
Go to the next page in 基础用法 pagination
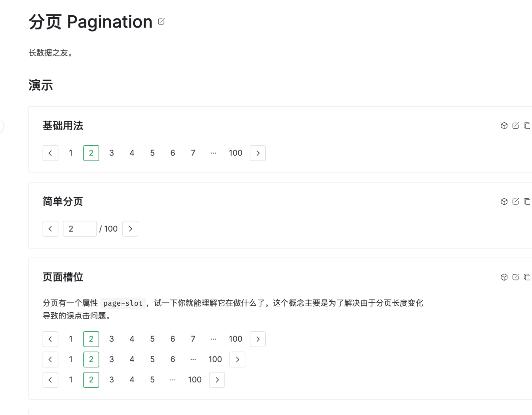(258, 153)
